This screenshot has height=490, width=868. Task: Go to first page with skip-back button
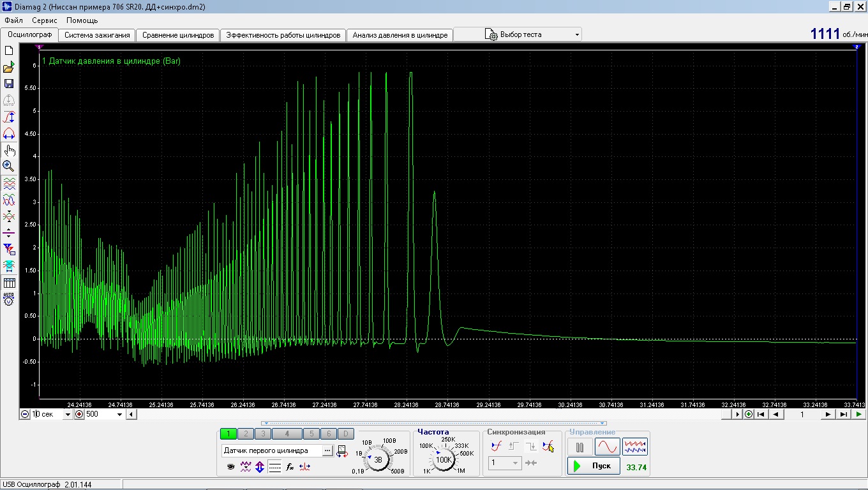761,414
